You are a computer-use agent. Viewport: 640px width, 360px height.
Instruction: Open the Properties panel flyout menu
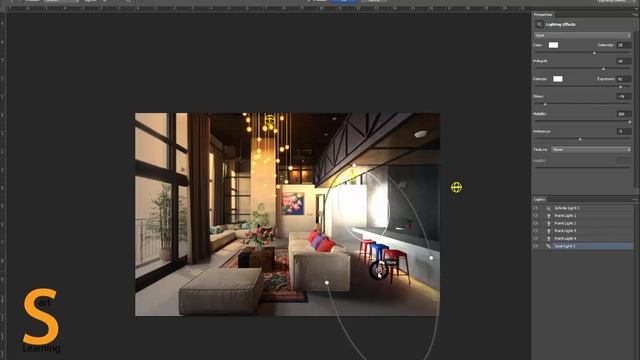(634, 15)
